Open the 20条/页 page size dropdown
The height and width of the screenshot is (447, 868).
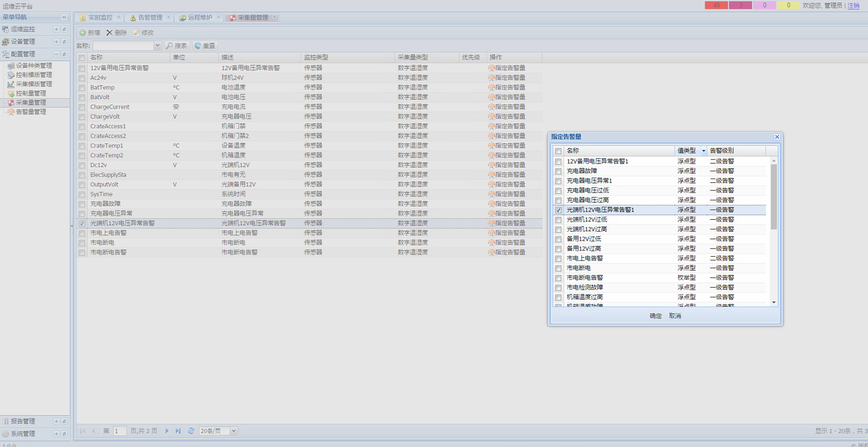234,431
